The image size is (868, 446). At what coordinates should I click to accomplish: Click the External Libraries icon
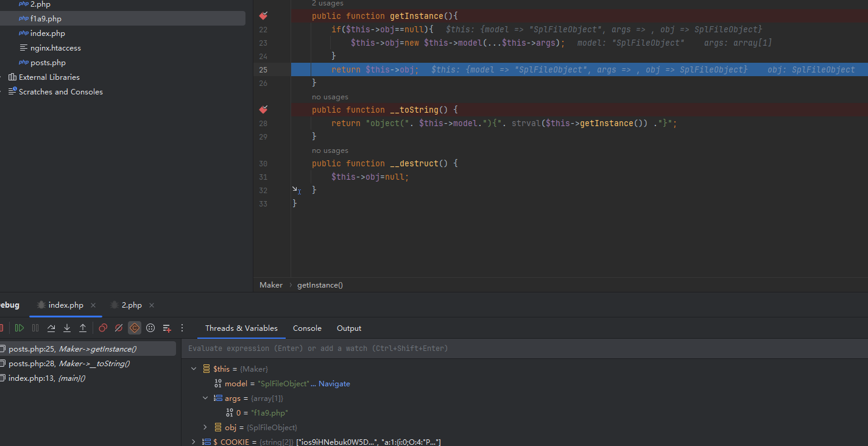[12, 77]
